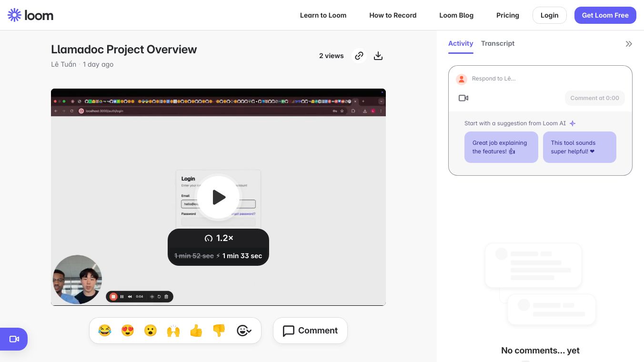Click the Loom AI sparkle icon
Viewport: 644px width, 362px height.
(x=573, y=123)
